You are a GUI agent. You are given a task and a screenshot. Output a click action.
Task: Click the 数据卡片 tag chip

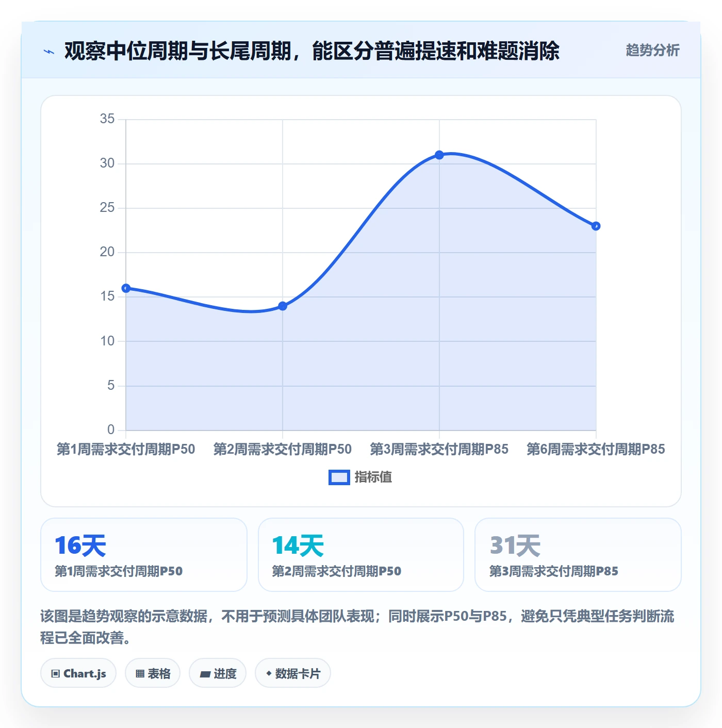[x=293, y=673]
